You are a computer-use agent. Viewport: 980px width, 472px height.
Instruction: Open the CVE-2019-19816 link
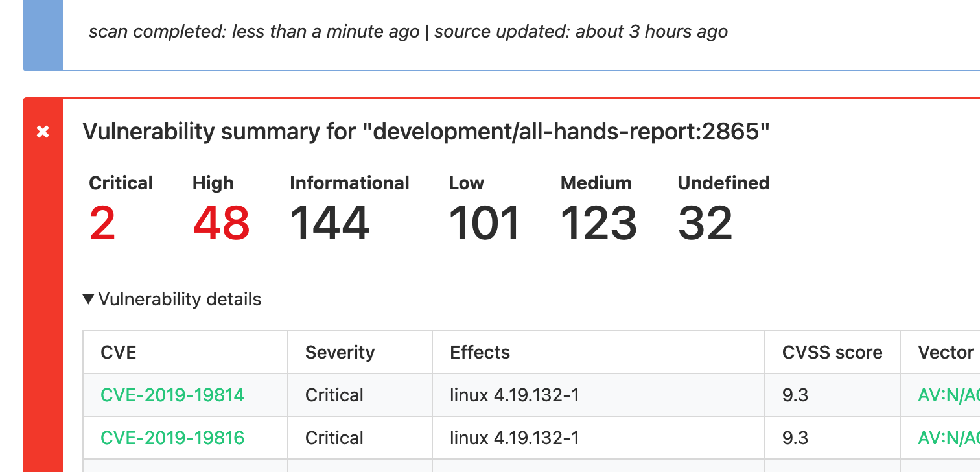pyautogui.click(x=172, y=438)
